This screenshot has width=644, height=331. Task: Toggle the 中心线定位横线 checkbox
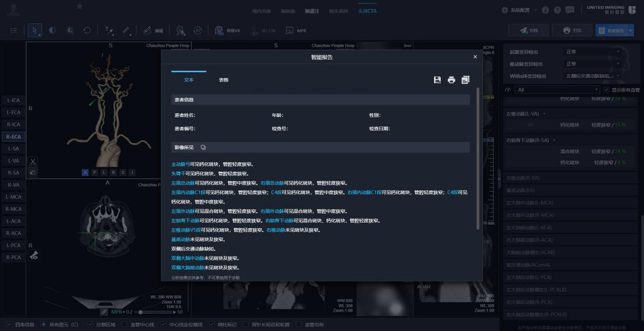pyautogui.click(x=163, y=324)
